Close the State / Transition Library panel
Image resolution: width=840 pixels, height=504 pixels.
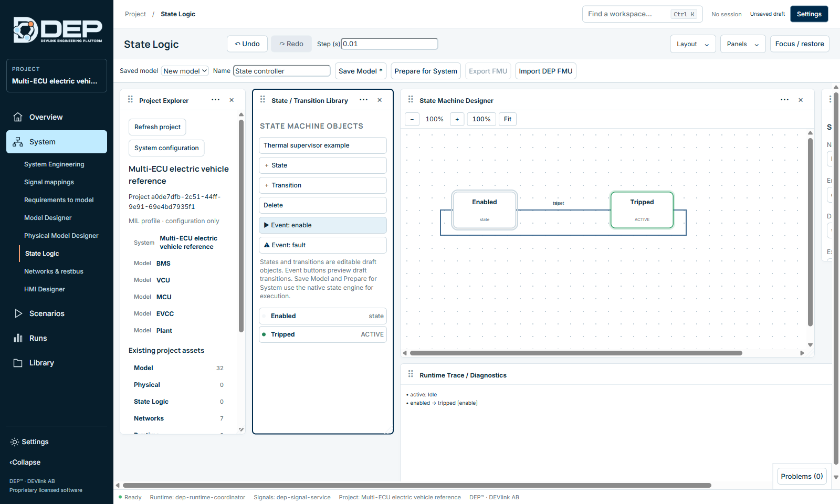(x=380, y=100)
